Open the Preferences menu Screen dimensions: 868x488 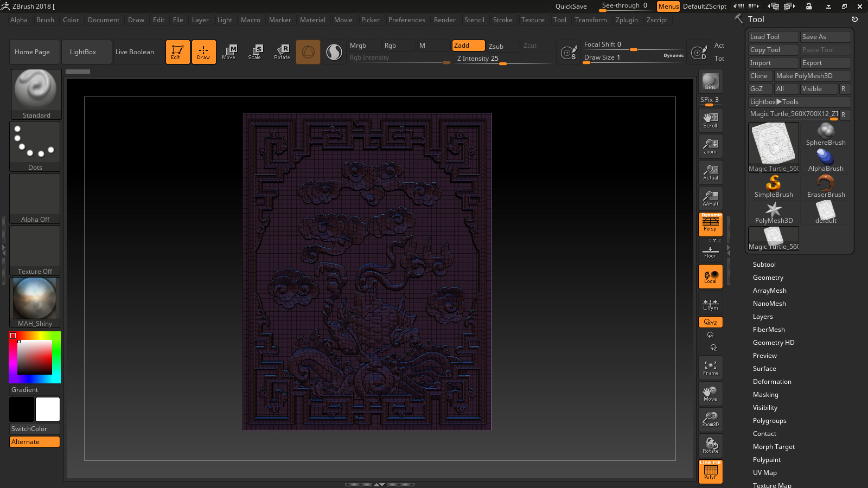tap(407, 20)
